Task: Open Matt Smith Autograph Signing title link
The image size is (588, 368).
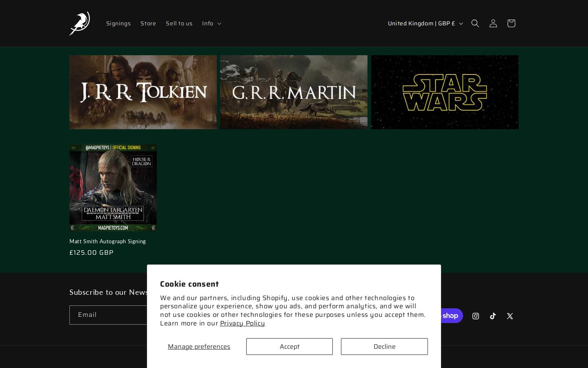Action: point(107,241)
